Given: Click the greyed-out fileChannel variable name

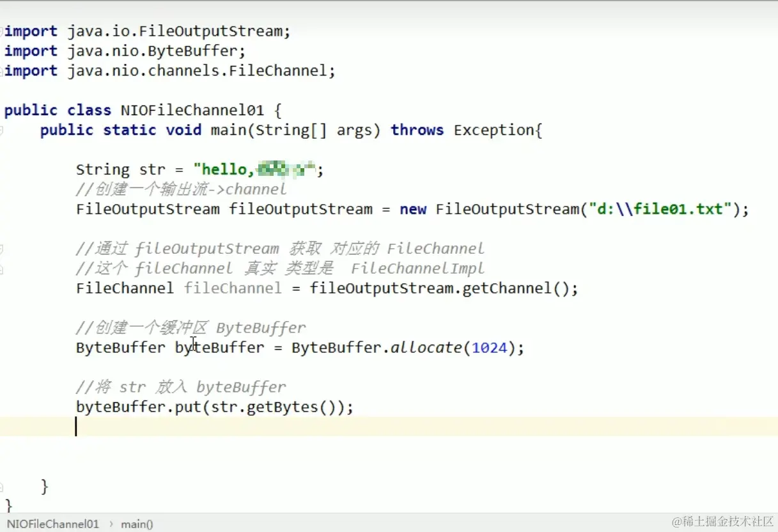Looking at the screenshot, I should [x=233, y=288].
